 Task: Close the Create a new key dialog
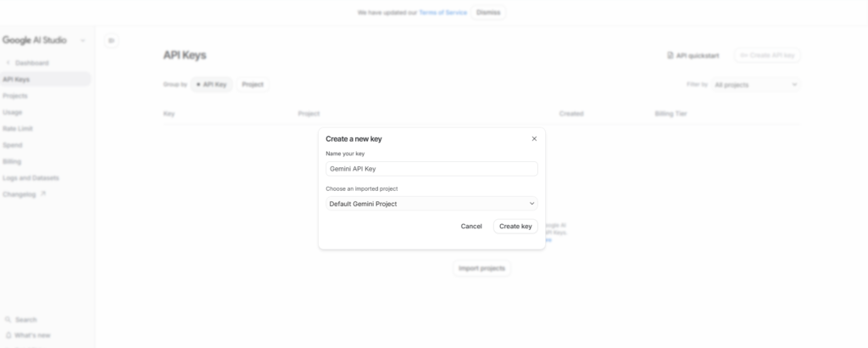(x=534, y=138)
